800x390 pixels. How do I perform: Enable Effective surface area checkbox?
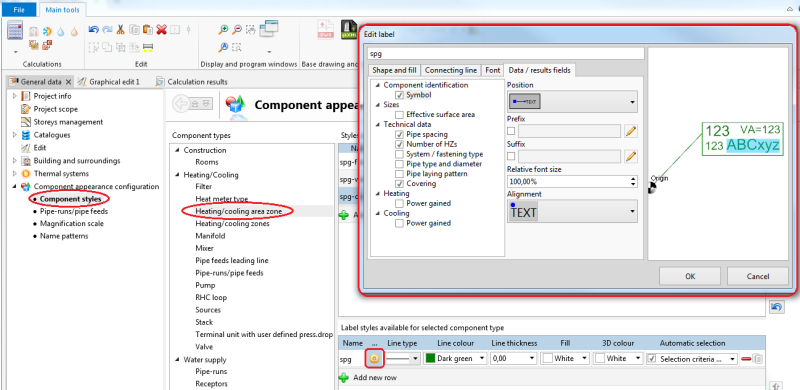coord(399,114)
